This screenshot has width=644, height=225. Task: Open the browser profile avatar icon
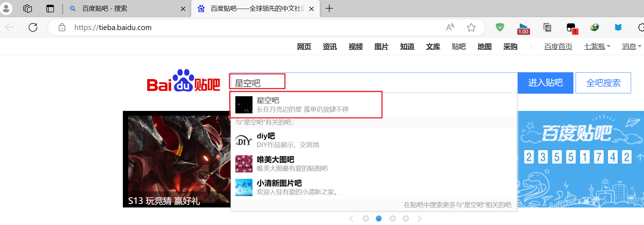[x=6, y=8]
